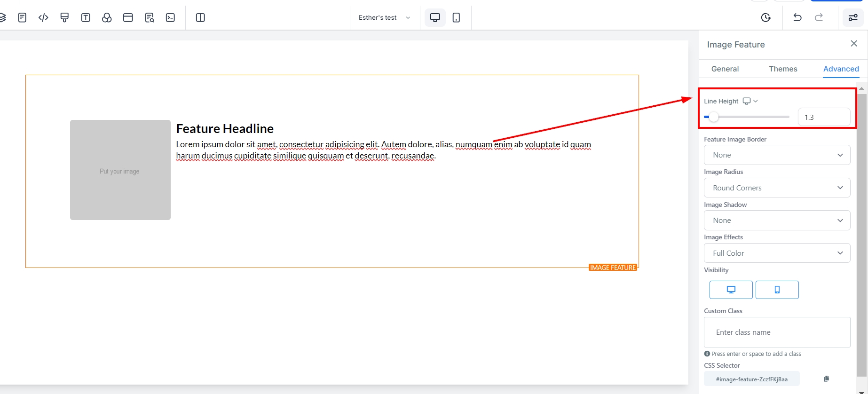The image size is (868, 394).
Task: Open the Feature Image Border dropdown
Action: point(777,155)
